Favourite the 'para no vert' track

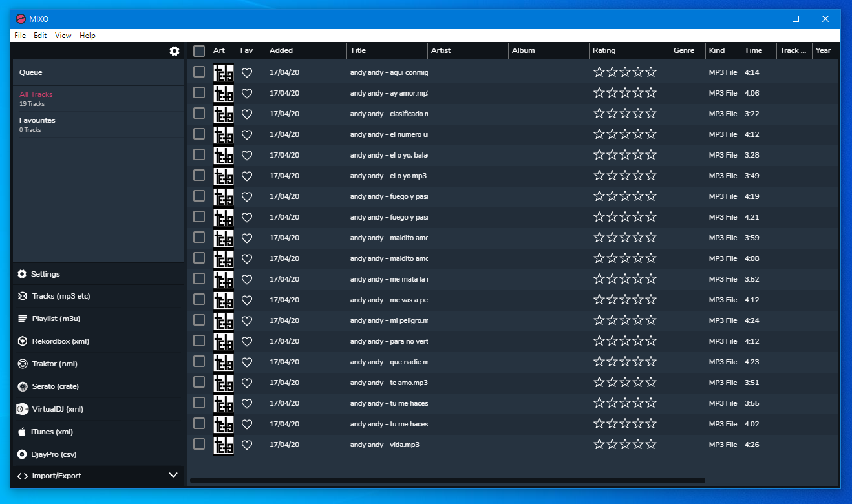point(247,341)
